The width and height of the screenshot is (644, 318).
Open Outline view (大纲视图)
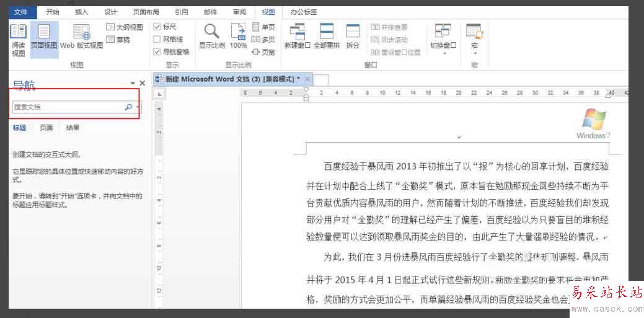125,27
